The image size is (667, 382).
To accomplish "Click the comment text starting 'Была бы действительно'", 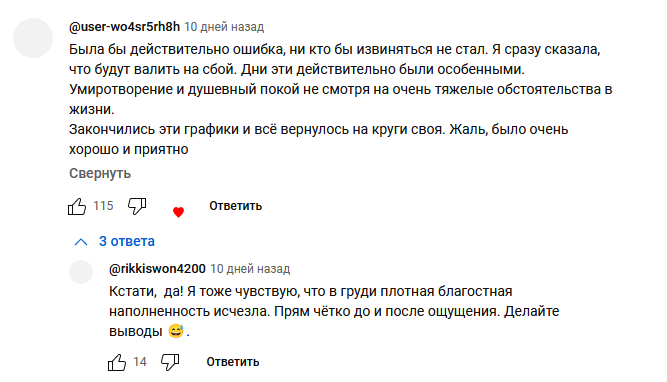I will click(x=340, y=99).
